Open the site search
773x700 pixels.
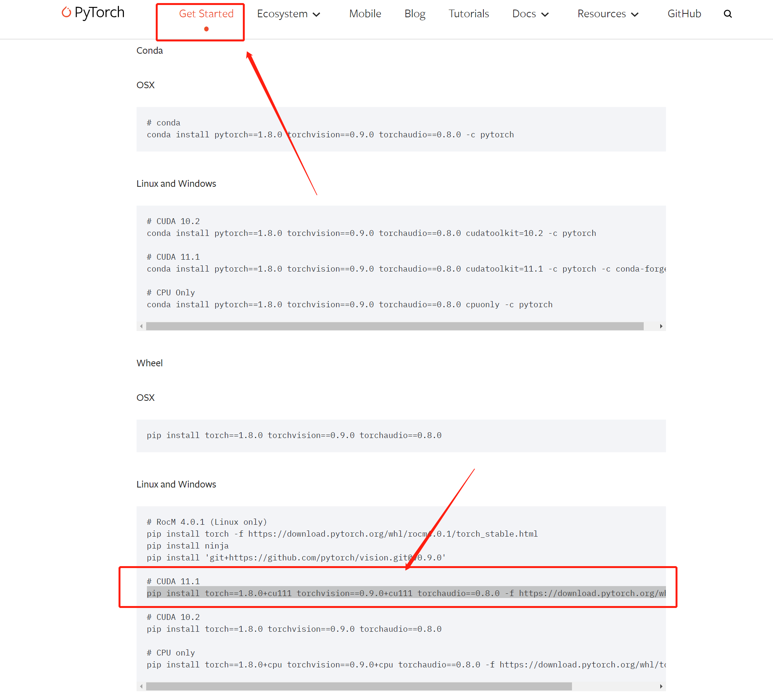coord(728,13)
